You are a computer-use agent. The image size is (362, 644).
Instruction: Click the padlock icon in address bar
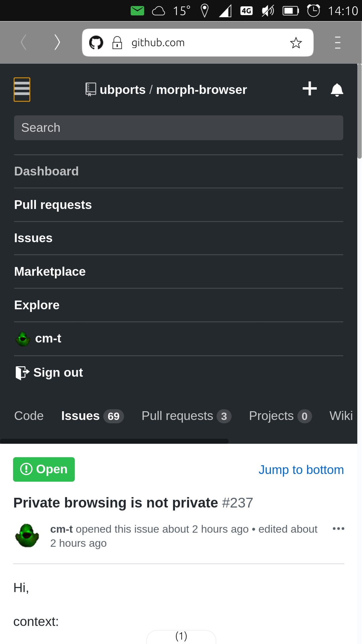coord(118,42)
